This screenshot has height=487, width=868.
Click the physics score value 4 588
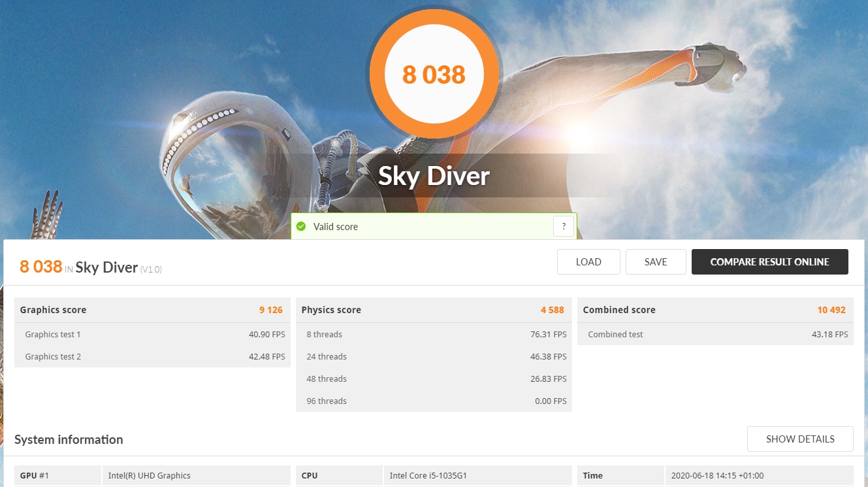(x=554, y=310)
